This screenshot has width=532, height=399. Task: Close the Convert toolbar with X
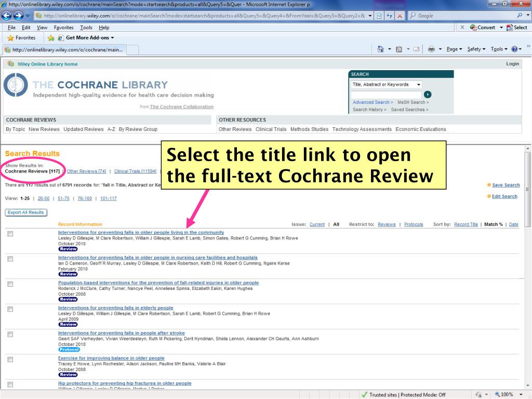(x=462, y=27)
